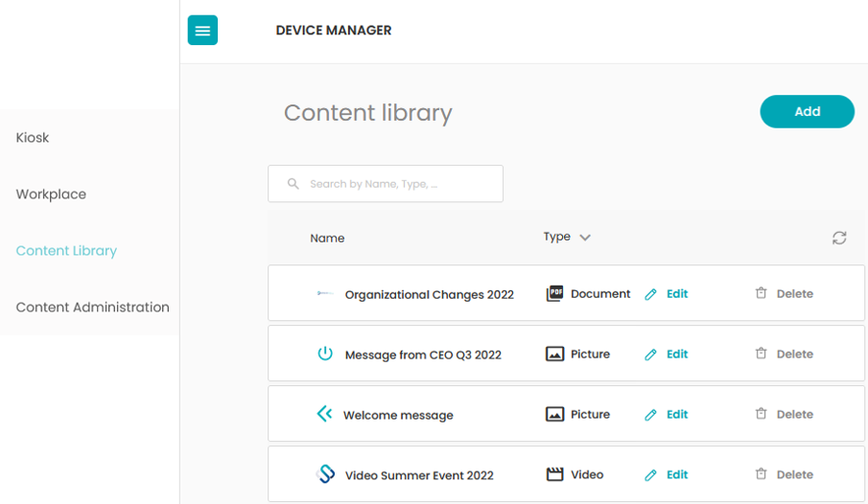Click pencil icon for Message from CEO Q3
This screenshot has height=504, width=868.
pos(650,355)
